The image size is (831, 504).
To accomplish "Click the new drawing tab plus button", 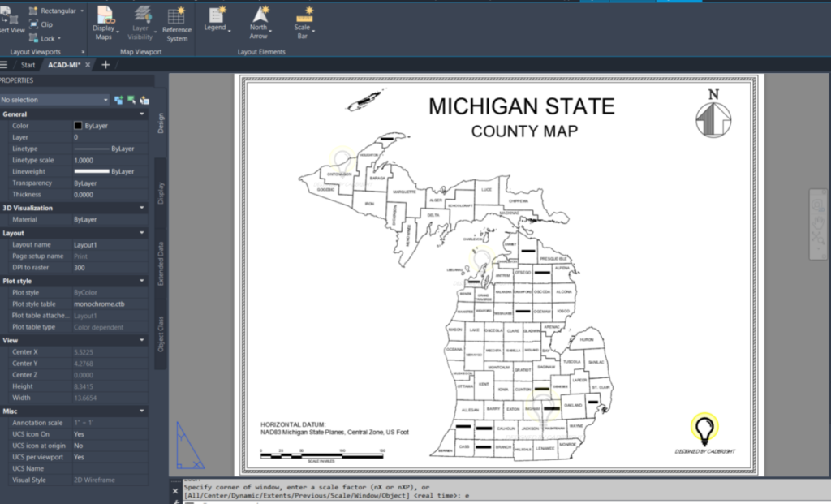I will coord(105,65).
